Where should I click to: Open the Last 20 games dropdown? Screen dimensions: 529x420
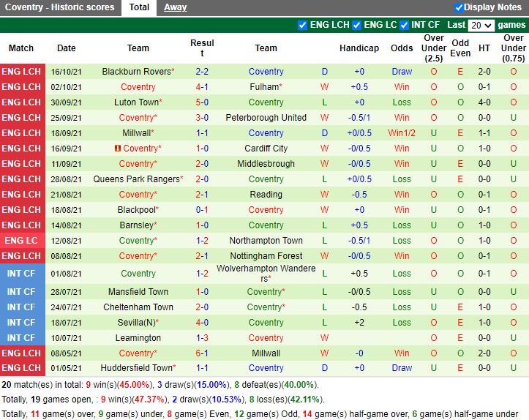(x=481, y=25)
